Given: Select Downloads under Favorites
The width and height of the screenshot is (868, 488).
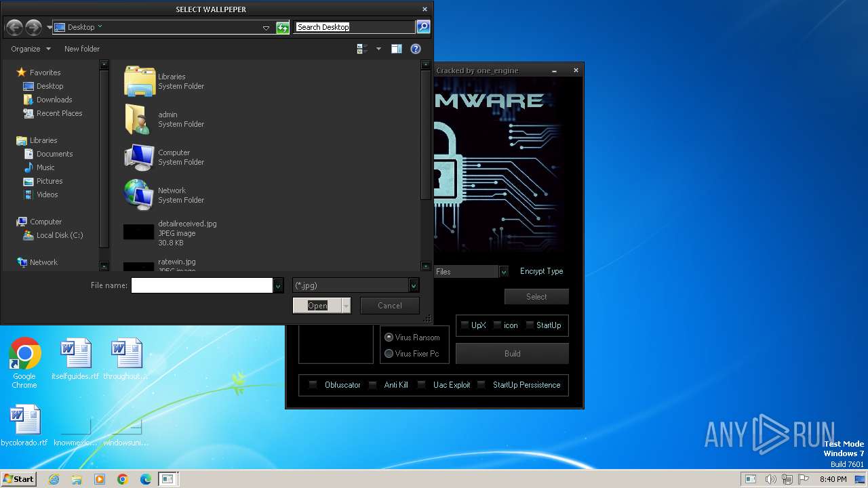Looking at the screenshot, I should 54,100.
